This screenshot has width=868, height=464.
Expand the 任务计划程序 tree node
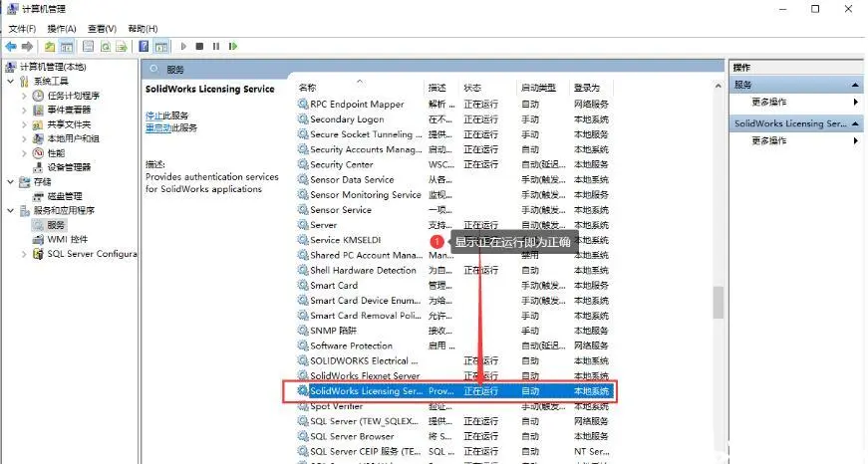(24, 96)
